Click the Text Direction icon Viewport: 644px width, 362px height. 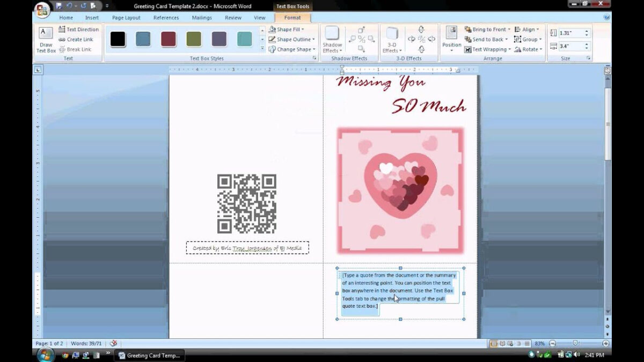62,29
